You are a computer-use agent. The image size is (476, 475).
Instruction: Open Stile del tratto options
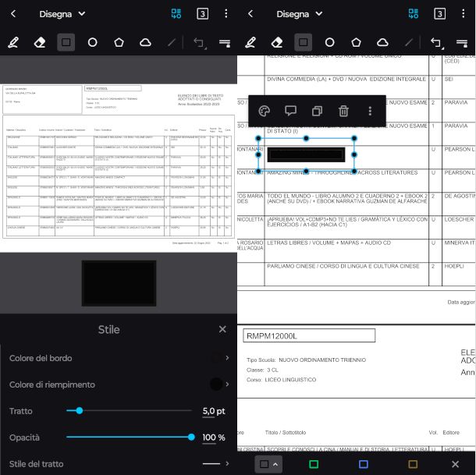pos(119,464)
